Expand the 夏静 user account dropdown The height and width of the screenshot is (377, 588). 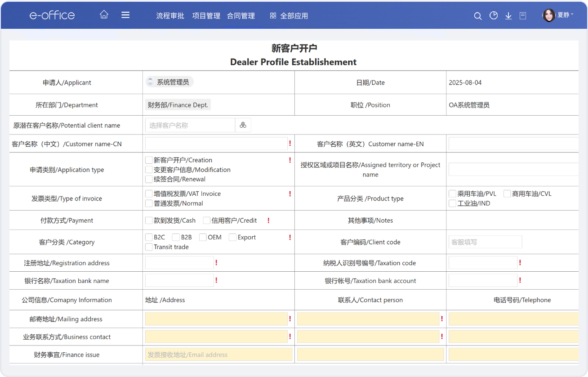pyautogui.click(x=559, y=15)
